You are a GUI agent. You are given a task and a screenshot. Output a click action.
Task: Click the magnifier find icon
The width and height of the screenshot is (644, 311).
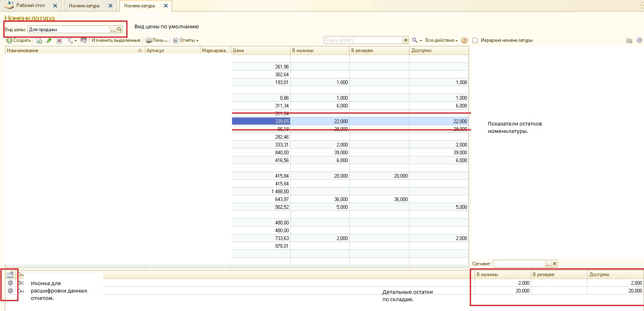tap(415, 40)
